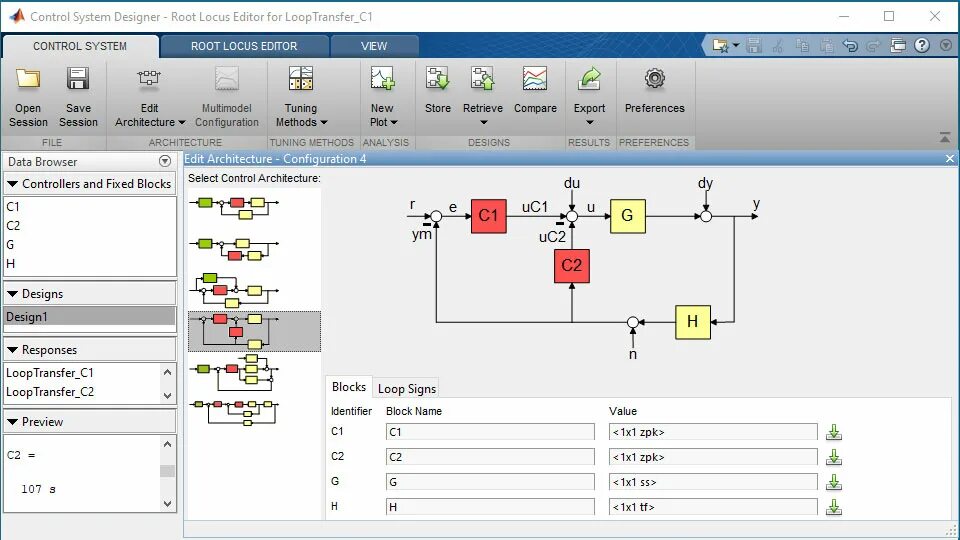
Task: Open the Retrieve designs dropdown
Action: click(482, 97)
